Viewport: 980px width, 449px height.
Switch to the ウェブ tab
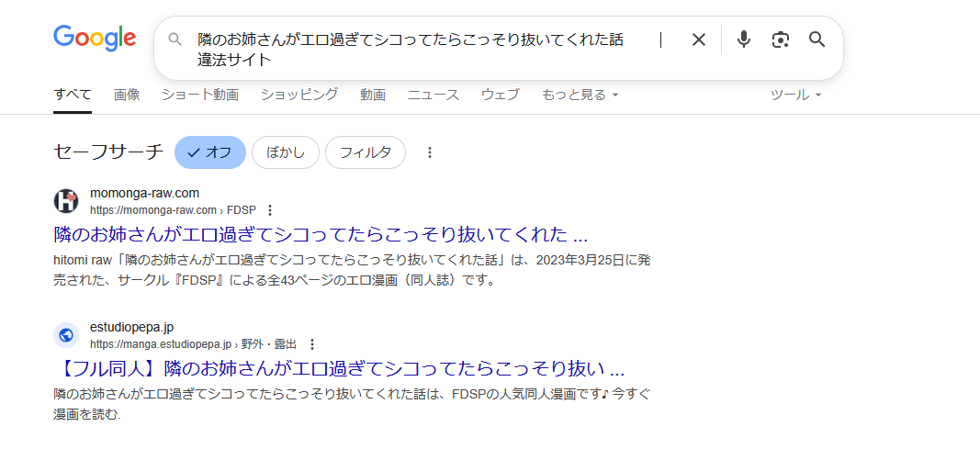tap(500, 95)
